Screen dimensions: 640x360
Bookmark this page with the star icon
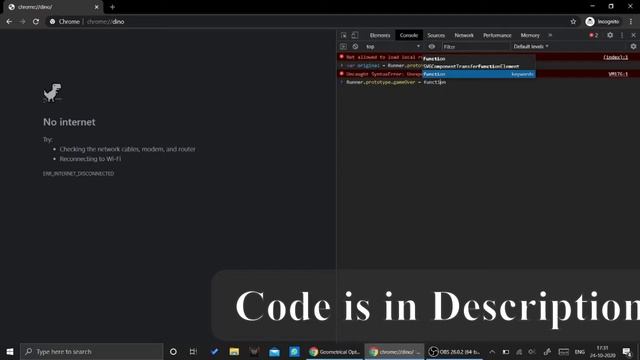point(573,22)
